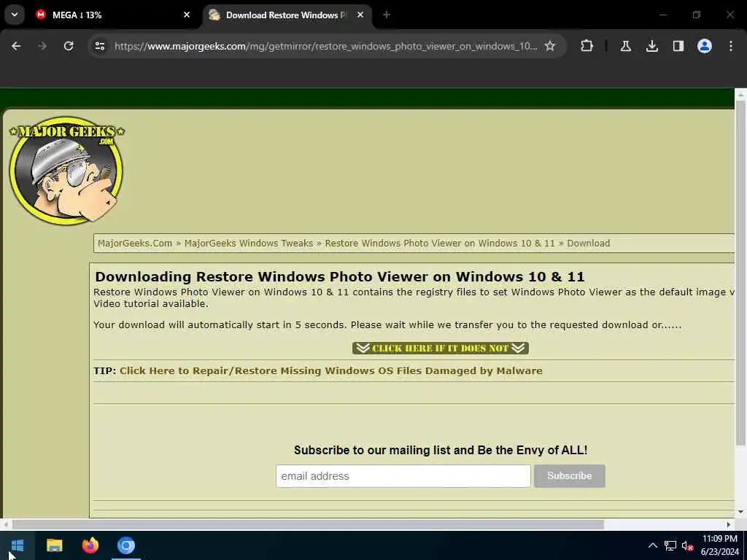Open the MajorGeeks.Com breadcrumb link
This screenshot has width=747, height=560.
(x=135, y=244)
